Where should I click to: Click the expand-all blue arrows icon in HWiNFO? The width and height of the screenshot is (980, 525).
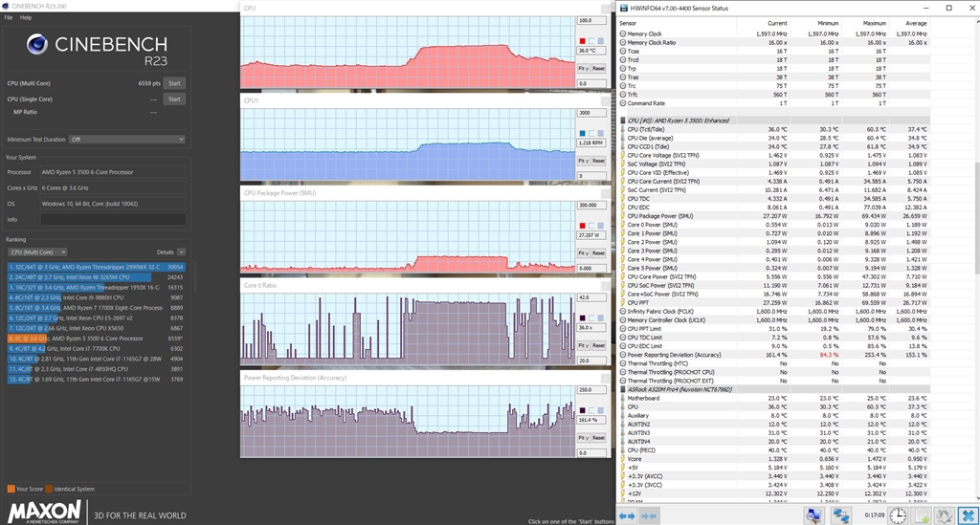pyautogui.click(x=627, y=515)
